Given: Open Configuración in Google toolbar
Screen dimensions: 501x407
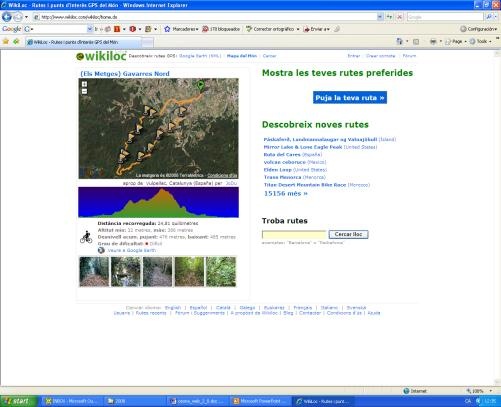Looking at the screenshot, I should 479,29.
